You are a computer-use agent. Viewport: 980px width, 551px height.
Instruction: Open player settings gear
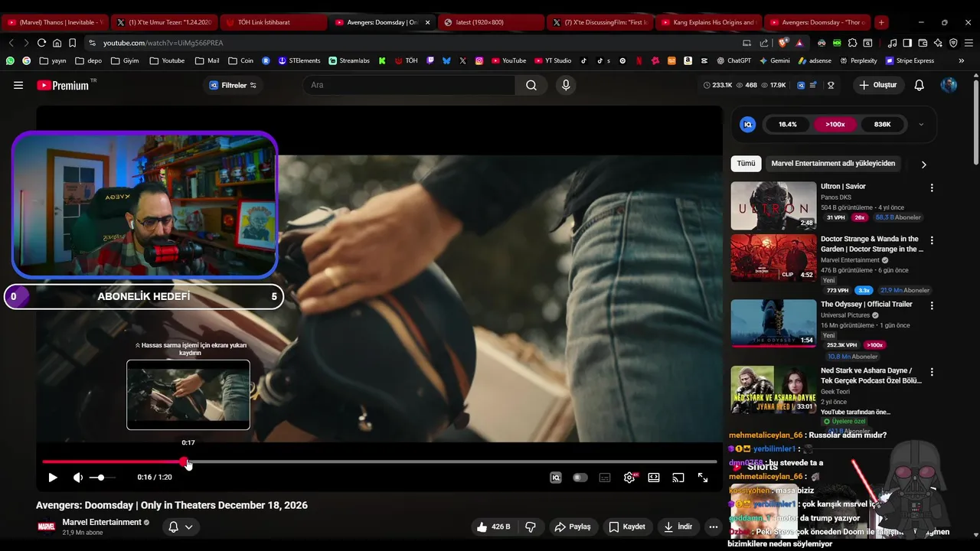tap(629, 478)
